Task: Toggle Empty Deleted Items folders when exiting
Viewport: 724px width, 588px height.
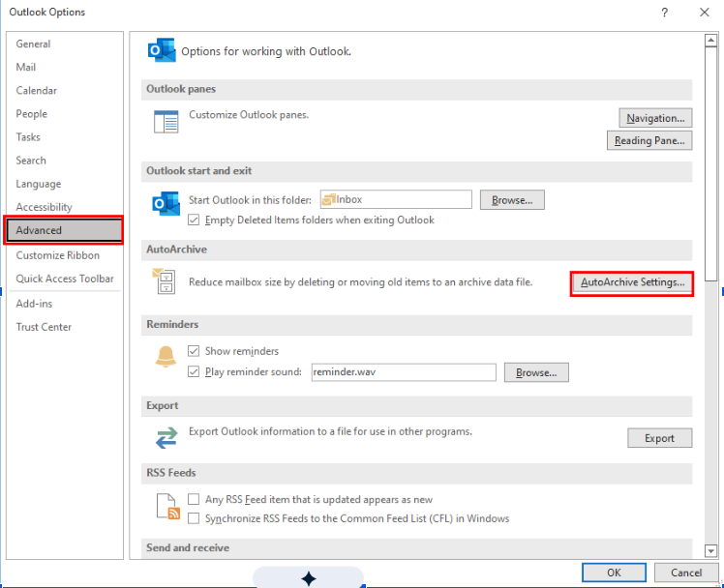Action: pyautogui.click(x=194, y=220)
